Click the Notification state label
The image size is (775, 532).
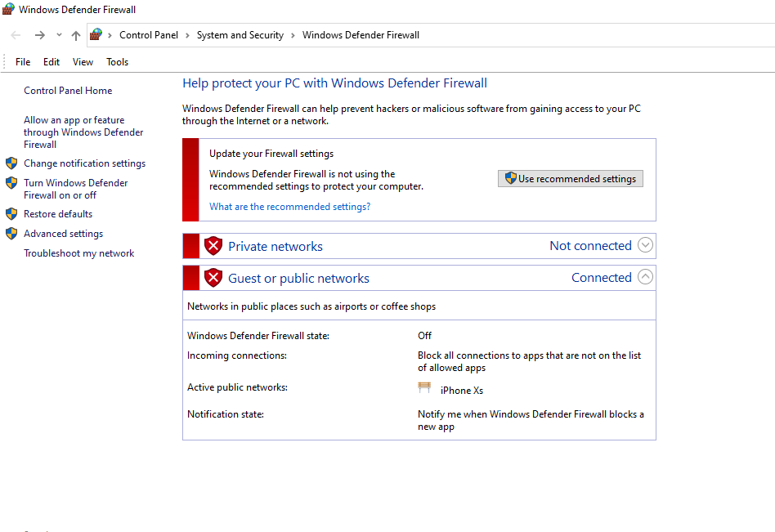(226, 414)
